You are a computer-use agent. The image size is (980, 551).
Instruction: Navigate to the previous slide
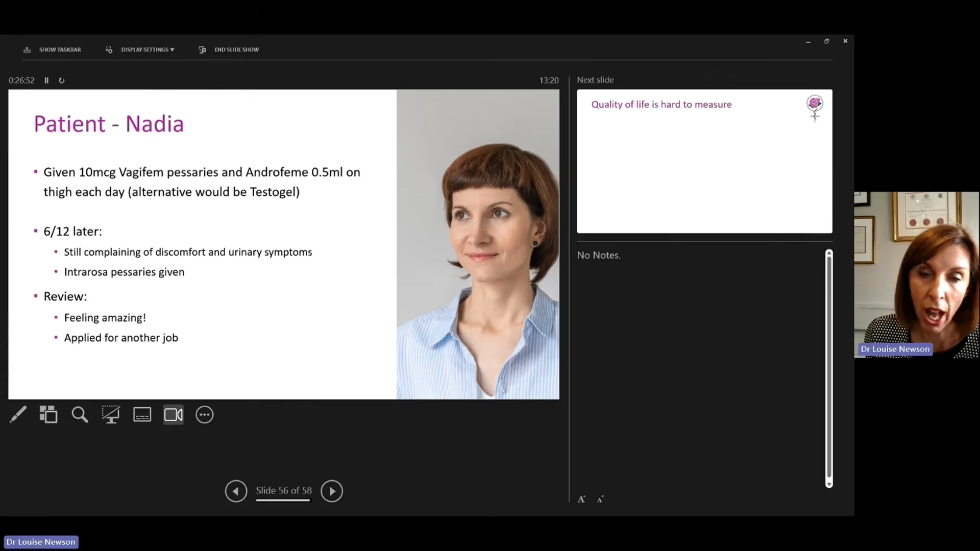tap(236, 490)
